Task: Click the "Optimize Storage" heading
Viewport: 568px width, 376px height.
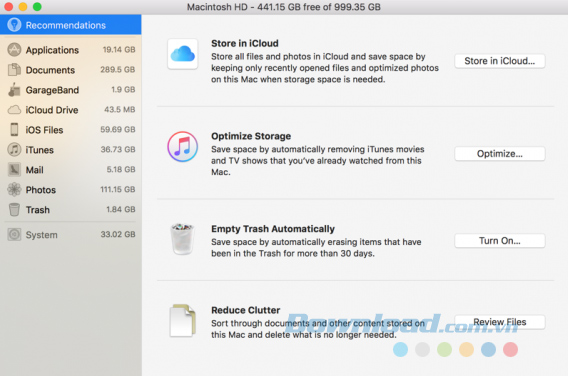Action: (251, 136)
